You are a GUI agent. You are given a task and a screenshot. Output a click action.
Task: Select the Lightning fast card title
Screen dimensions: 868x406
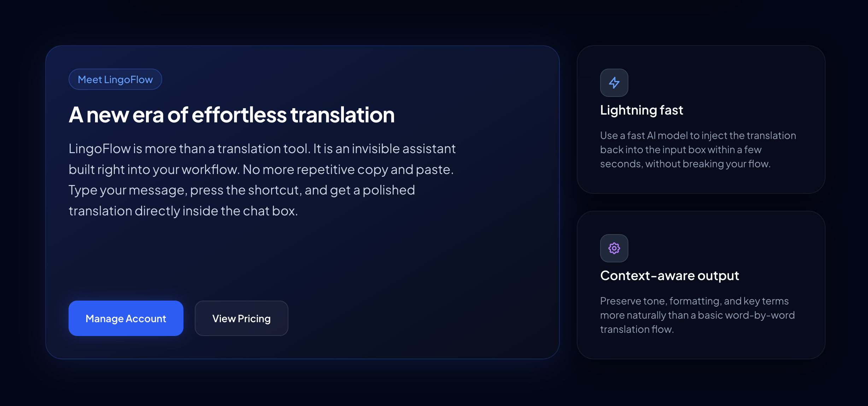[641, 110]
